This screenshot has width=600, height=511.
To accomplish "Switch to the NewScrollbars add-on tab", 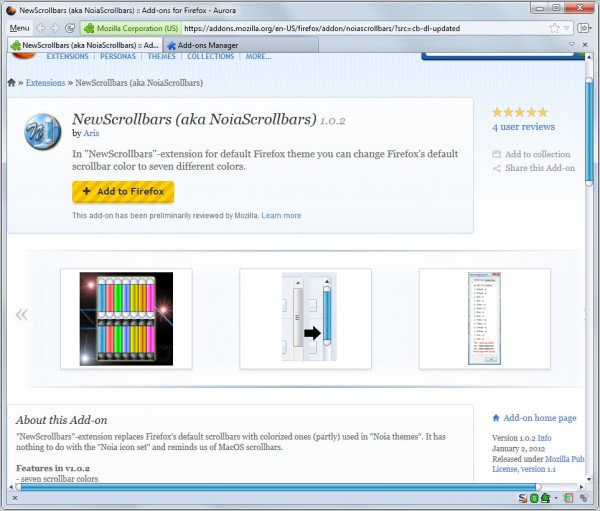I will click(x=85, y=45).
